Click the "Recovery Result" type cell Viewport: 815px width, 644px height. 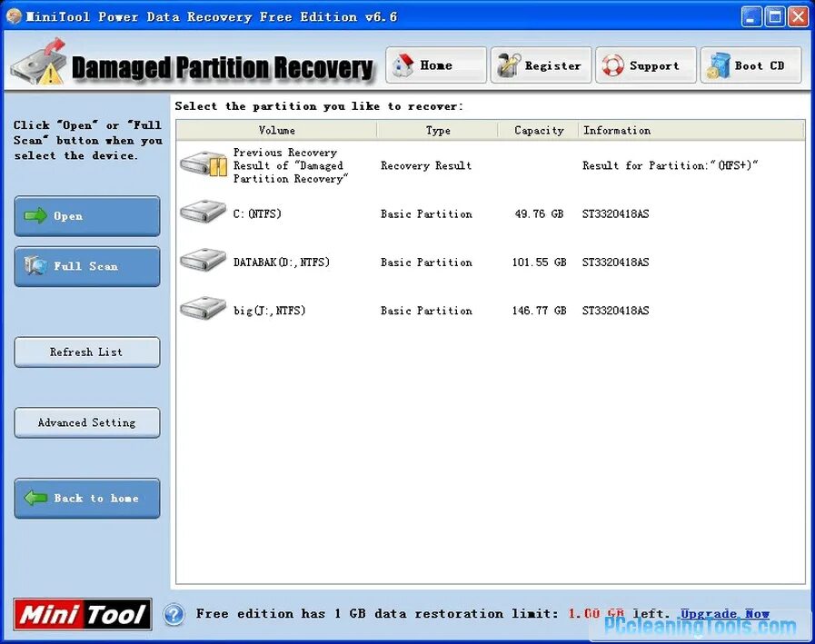coord(426,165)
